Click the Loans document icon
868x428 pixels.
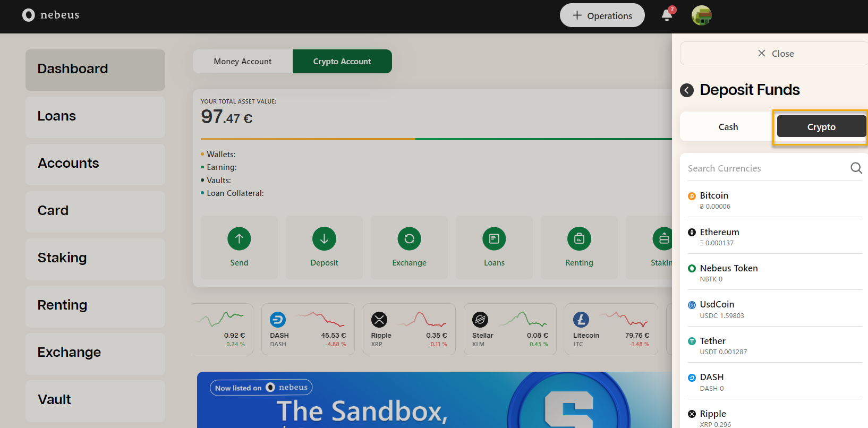(x=494, y=239)
